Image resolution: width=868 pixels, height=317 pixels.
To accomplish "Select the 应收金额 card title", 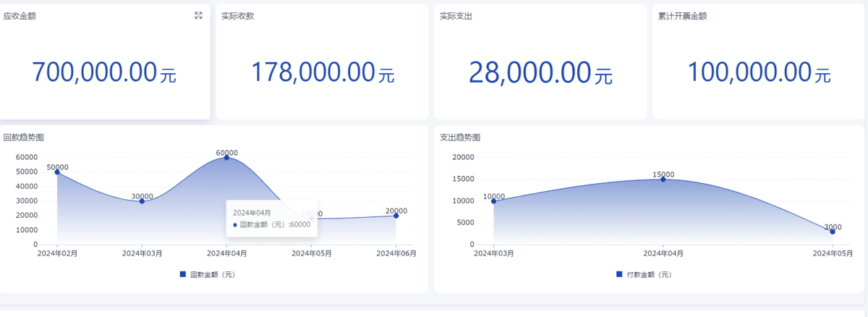I will (x=20, y=15).
